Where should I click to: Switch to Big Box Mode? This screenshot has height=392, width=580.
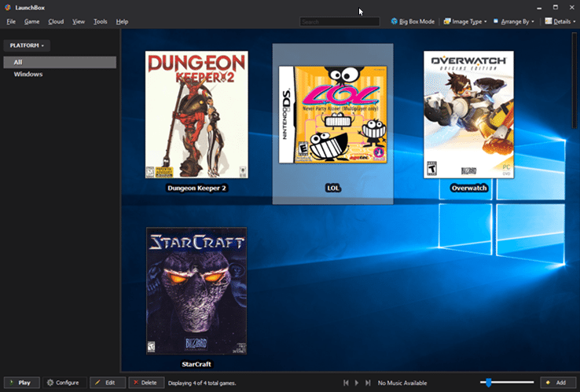tap(412, 21)
